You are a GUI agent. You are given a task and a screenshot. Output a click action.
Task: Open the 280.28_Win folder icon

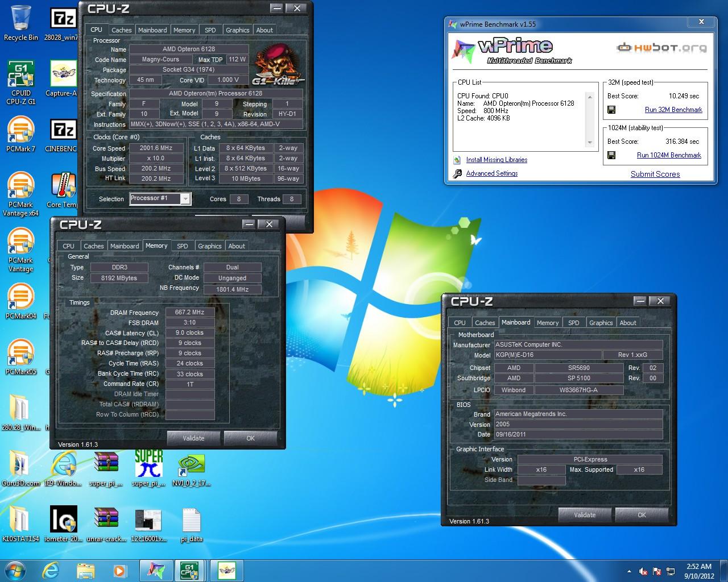(20, 413)
